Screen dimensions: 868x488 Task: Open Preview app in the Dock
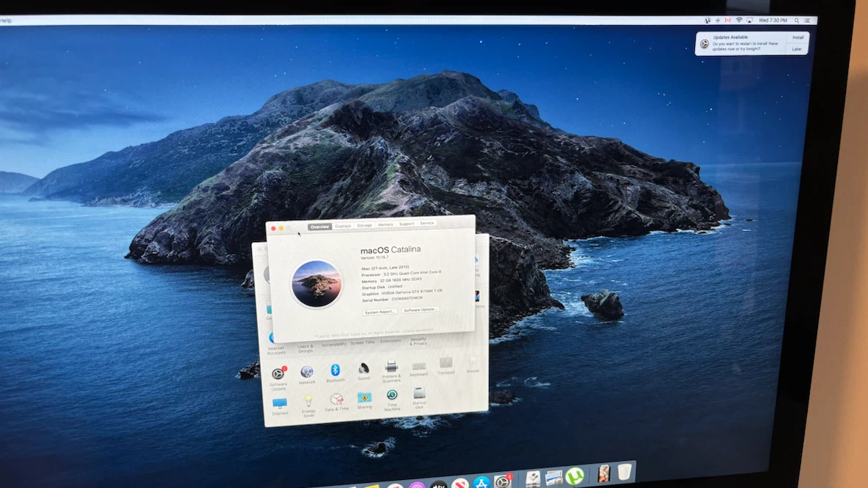(554, 478)
